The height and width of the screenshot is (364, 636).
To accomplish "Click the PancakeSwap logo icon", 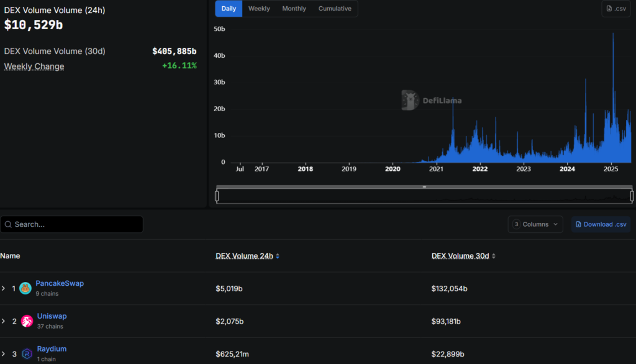I will 25,288.
